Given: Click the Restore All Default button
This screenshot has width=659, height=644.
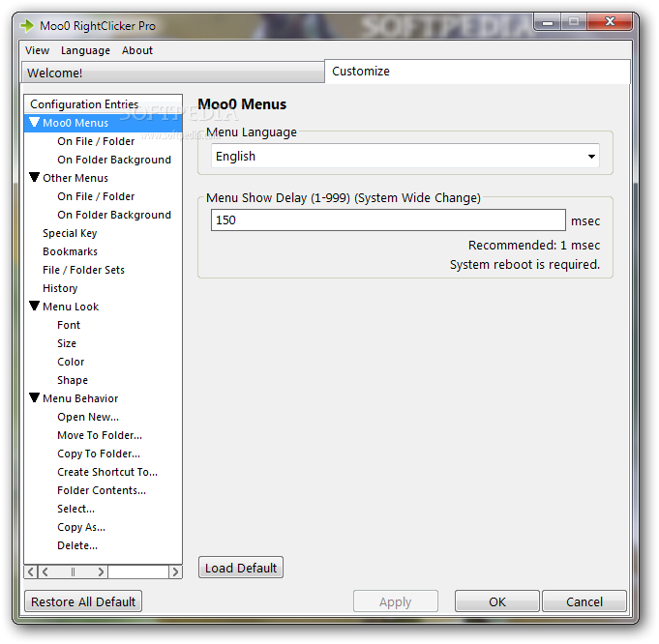Looking at the screenshot, I should [x=83, y=601].
